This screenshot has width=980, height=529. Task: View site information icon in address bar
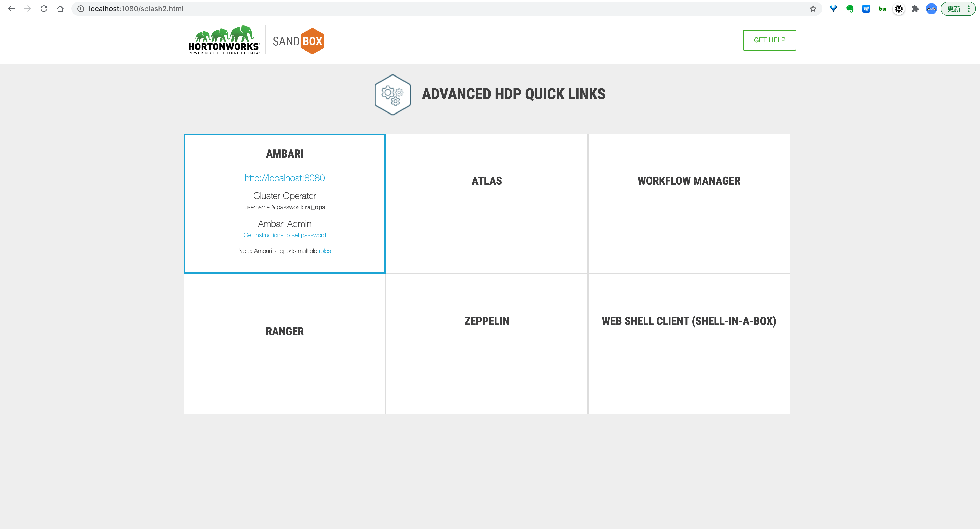(x=81, y=9)
